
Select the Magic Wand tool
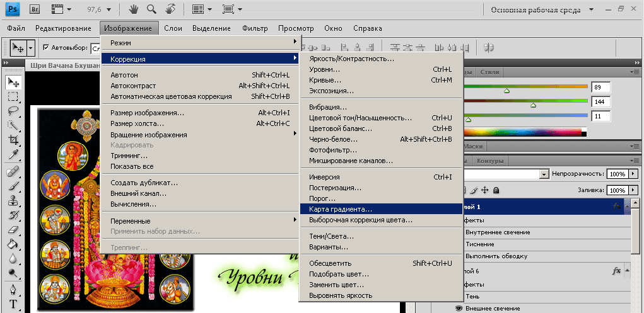pos(13,125)
